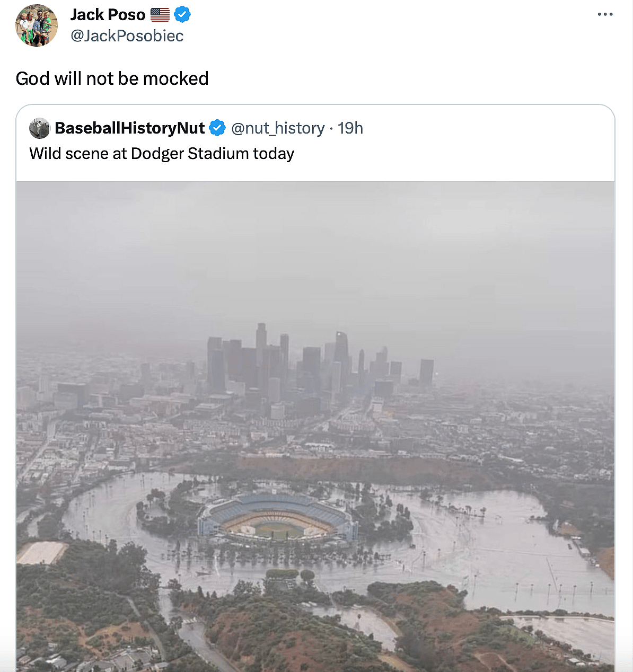
Task: Click the American flag emoji by Jack Poso
Action: (x=160, y=15)
